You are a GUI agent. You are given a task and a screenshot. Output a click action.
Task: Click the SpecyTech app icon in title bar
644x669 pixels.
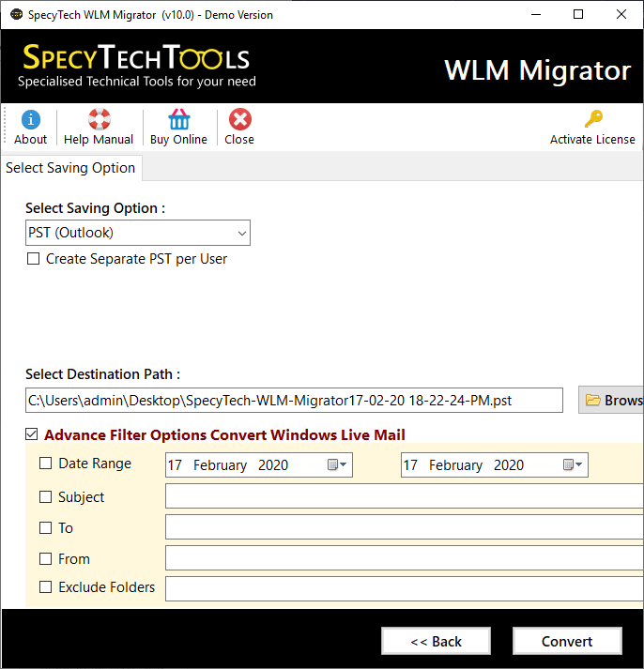pos(16,14)
